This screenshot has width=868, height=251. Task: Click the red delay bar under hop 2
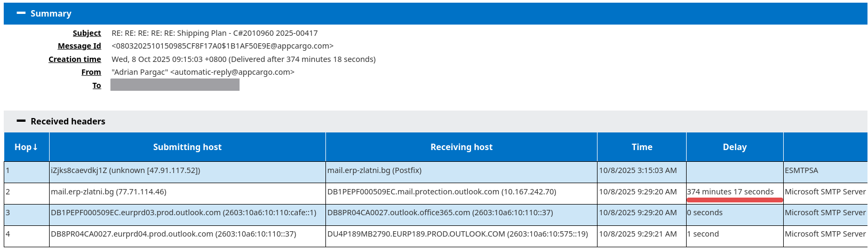[735, 200]
